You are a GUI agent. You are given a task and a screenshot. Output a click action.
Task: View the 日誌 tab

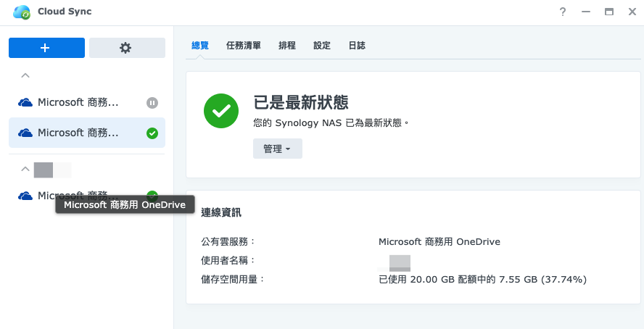[357, 46]
